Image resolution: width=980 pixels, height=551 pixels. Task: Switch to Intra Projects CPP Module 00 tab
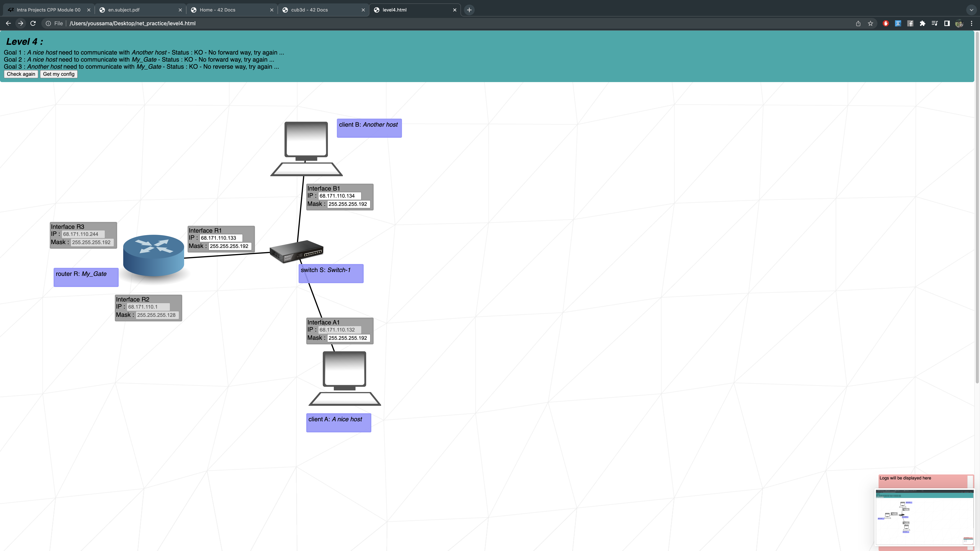[x=48, y=10]
